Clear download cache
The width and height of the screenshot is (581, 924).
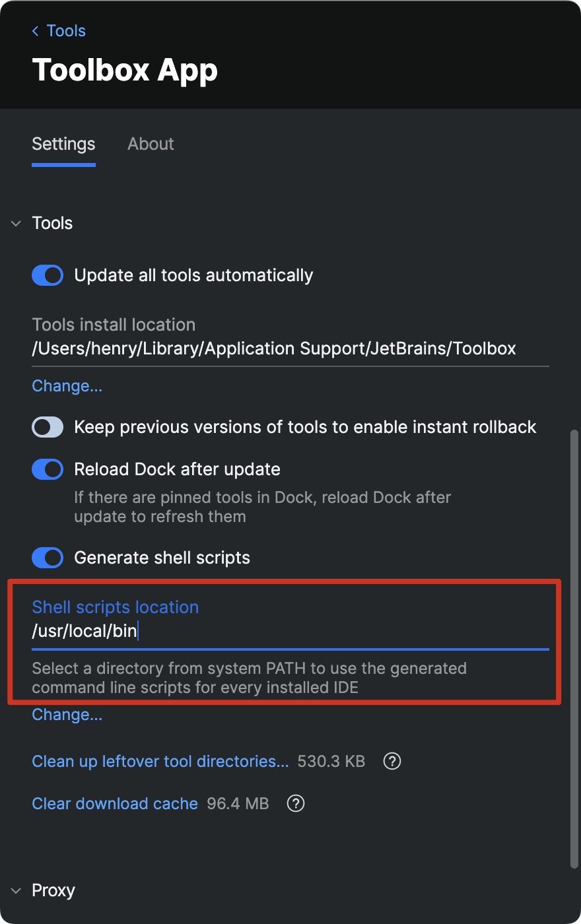click(115, 803)
